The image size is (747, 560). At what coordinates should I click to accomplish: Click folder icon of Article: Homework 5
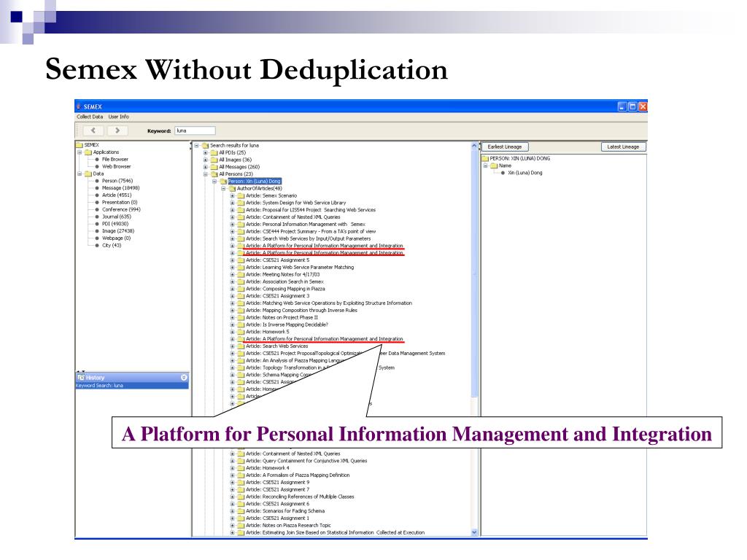tap(241, 332)
